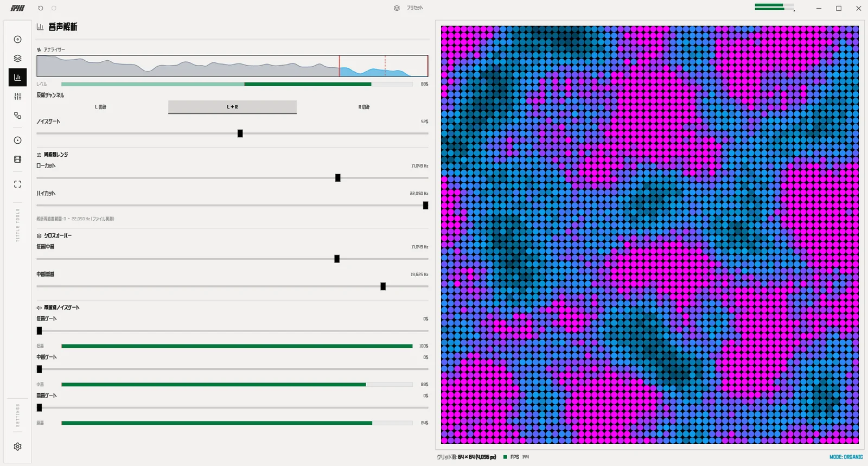
Task: Click the 中音ゲート slider handle
Action: click(x=39, y=369)
